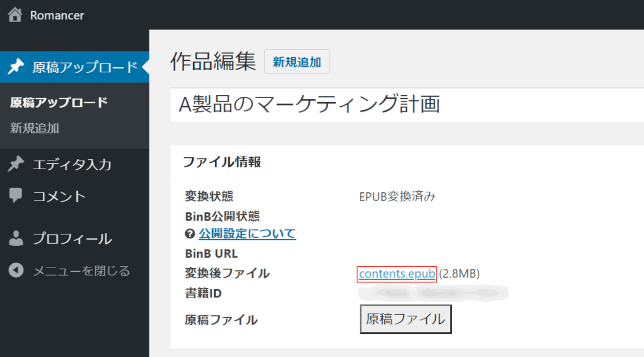
Task: Select the 原稿アップロード submenu item
Action: coord(59,103)
